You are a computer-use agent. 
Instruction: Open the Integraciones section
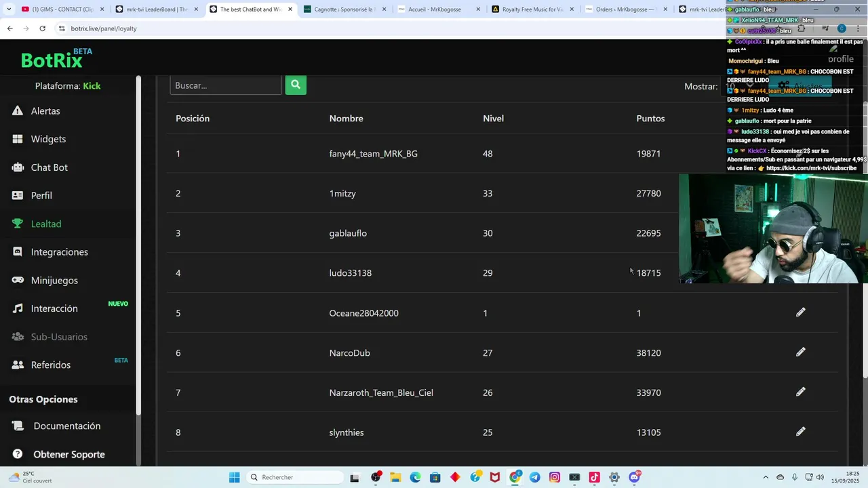pyautogui.click(x=59, y=252)
